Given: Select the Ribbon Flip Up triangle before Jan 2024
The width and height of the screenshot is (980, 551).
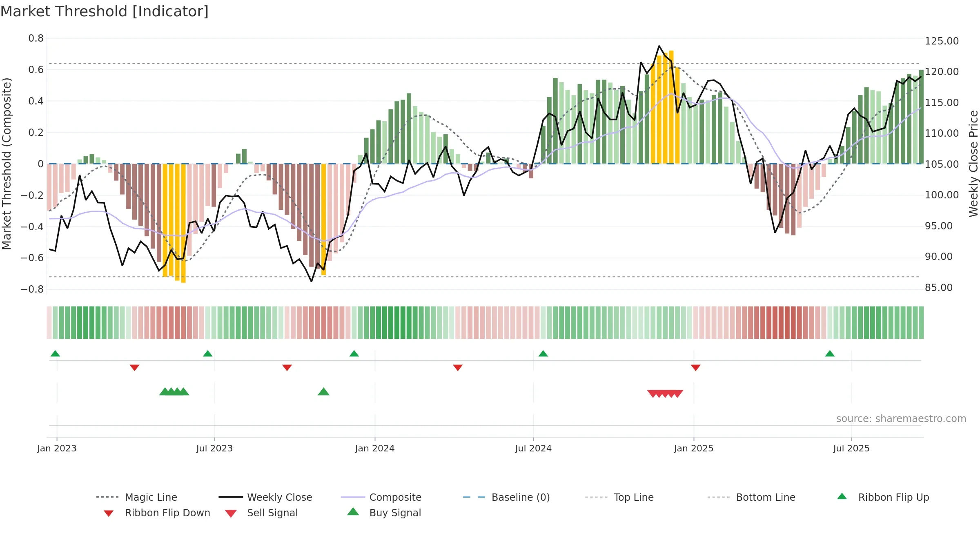Looking at the screenshot, I should coord(354,353).
